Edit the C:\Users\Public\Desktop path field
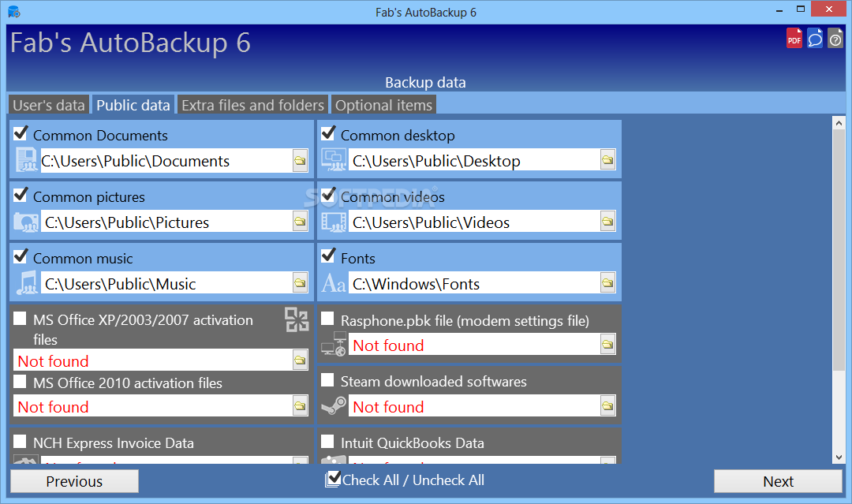This screenshot has width=852, height=504. point(474,161)
